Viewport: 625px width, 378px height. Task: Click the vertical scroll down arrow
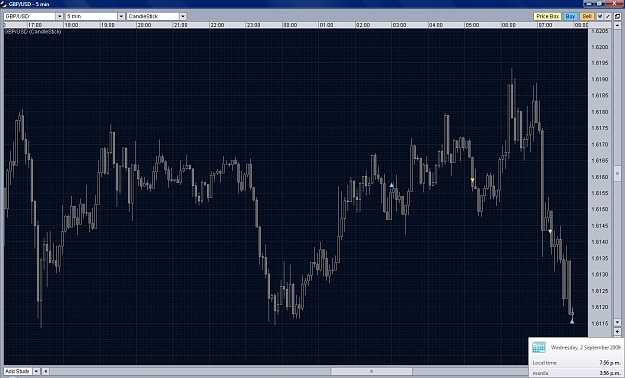617,322
